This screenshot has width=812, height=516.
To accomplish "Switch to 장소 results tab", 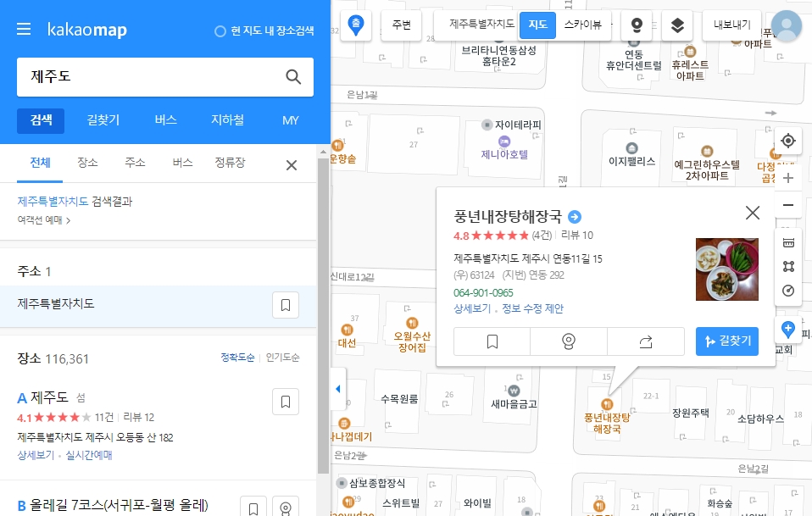I will 87,163.
